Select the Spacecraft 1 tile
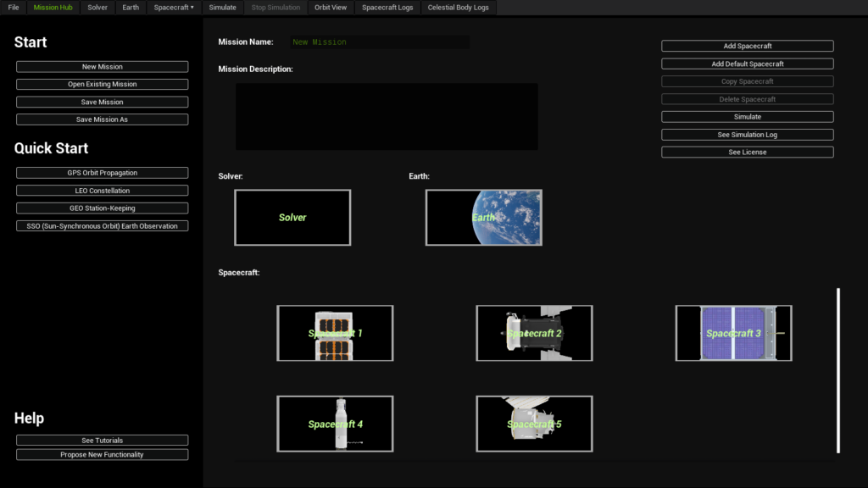Screen dimensions: 868x488 pyautogui.click(x=335, y=333)
